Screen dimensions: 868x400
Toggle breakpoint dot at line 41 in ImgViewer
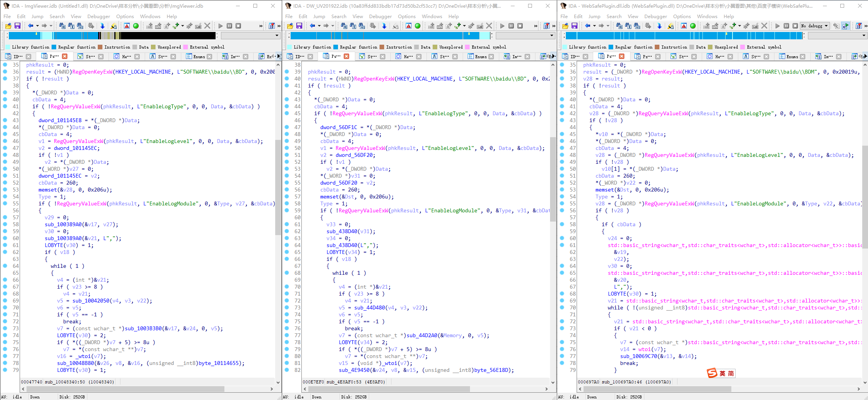(5, 106)
